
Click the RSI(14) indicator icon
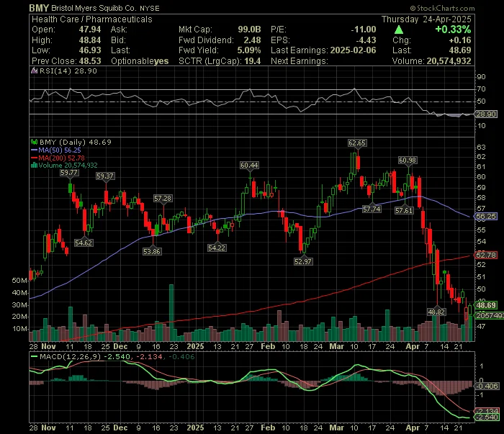(x=34, y=71)
